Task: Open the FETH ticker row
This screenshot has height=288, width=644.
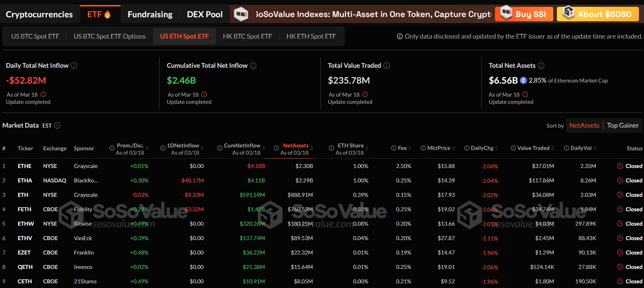Action: [x=322, y=209]
